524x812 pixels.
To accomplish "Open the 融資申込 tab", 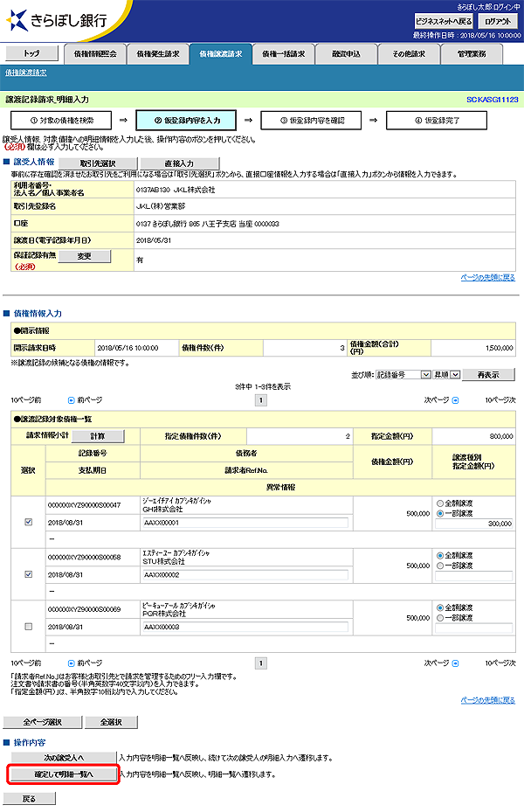I will click(x=346, y=54).
